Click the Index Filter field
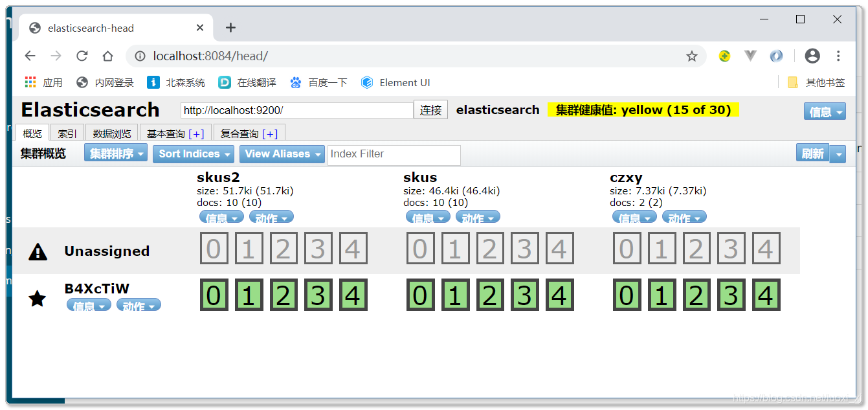 click(394, 154)
